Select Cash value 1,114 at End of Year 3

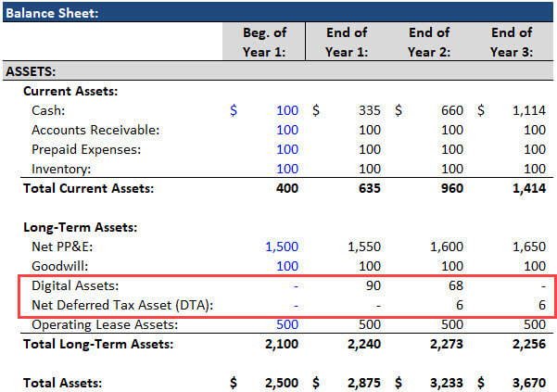(529, 110)
